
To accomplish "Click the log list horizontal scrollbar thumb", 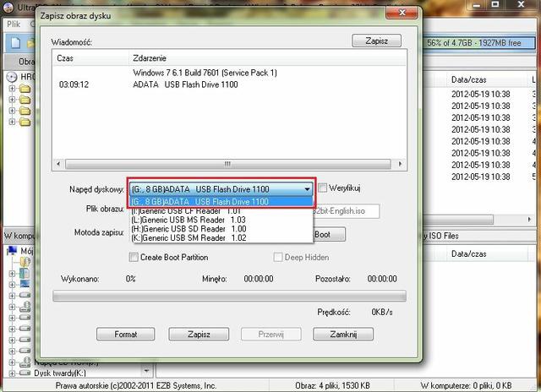I will tap(227, 164).
